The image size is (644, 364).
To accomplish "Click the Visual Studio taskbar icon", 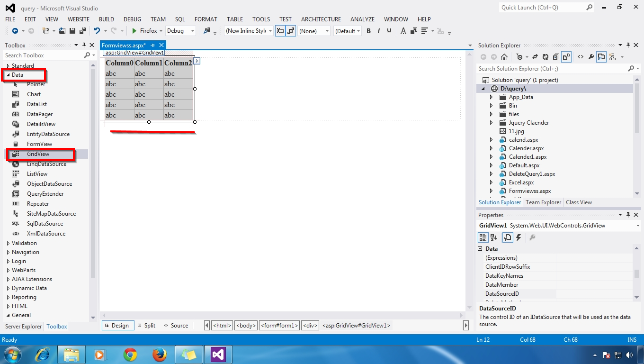I will [217, 354].
